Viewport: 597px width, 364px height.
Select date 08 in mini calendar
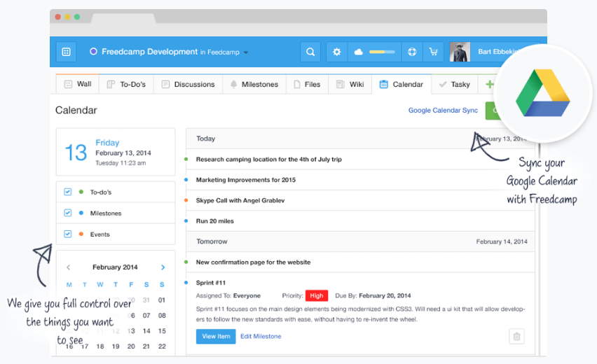pyautogui.click(x=162, y=315)
